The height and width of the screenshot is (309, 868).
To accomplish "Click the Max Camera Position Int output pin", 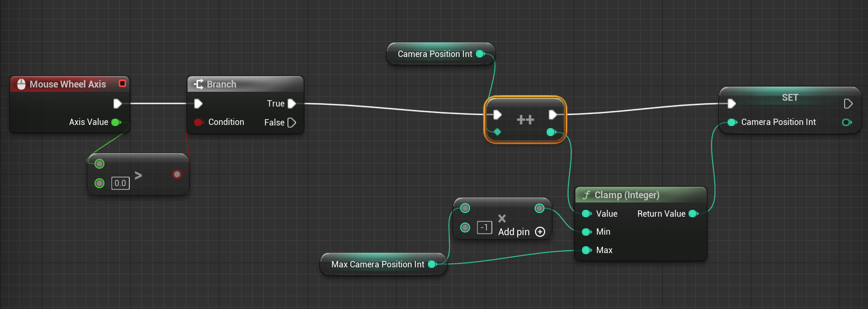I will (432, 264).
